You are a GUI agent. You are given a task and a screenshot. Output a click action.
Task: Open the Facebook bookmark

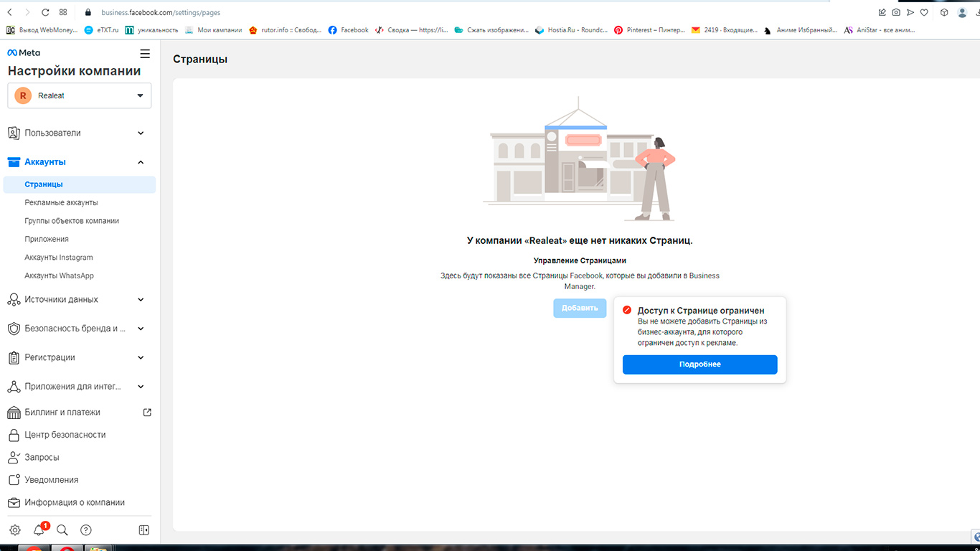pos(348,30)
